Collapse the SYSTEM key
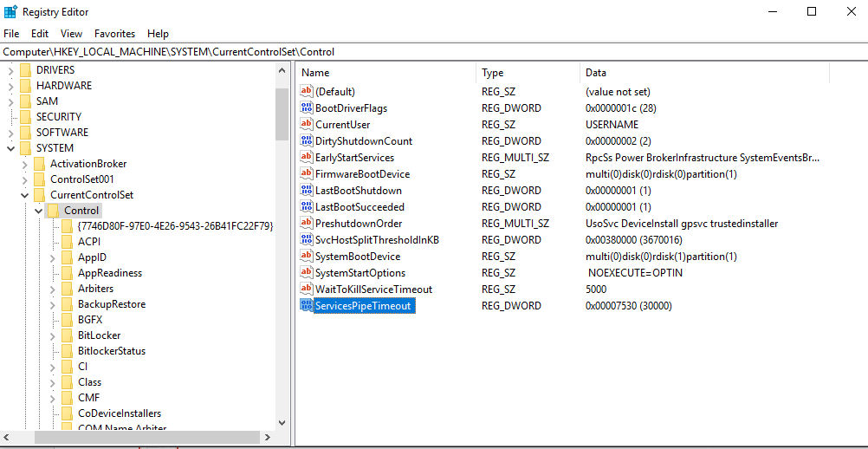The width and height of the screenshot is (868, 449). (x=10, y=148)
